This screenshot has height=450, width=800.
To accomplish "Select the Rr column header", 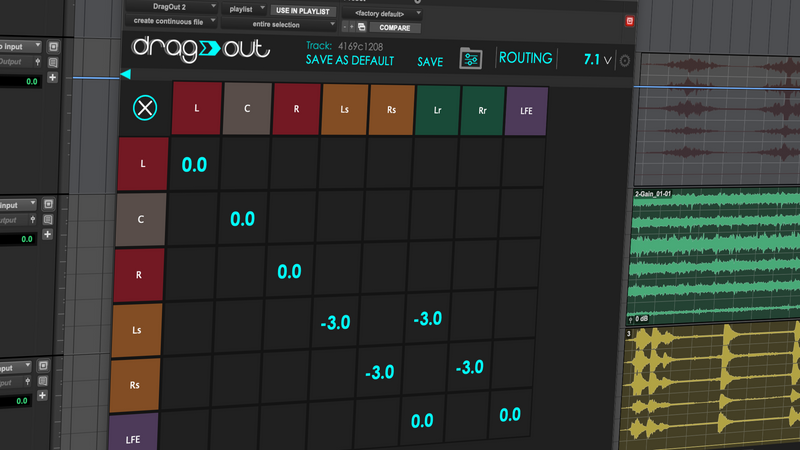I will [x=482, y=111].
